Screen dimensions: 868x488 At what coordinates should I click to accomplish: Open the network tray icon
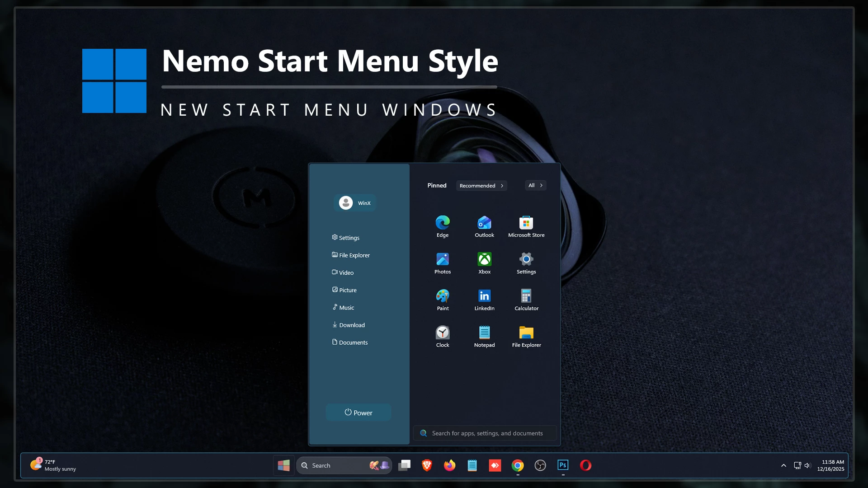pos(797,465)
